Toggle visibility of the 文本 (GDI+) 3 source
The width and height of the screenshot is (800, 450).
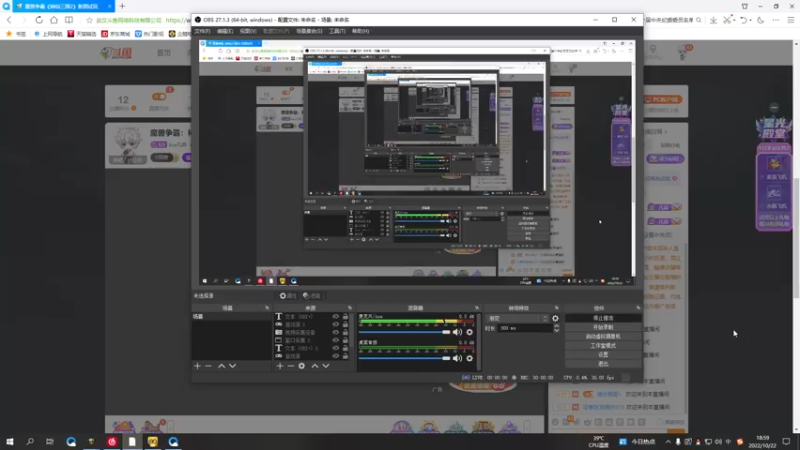[x=336, y=348]
